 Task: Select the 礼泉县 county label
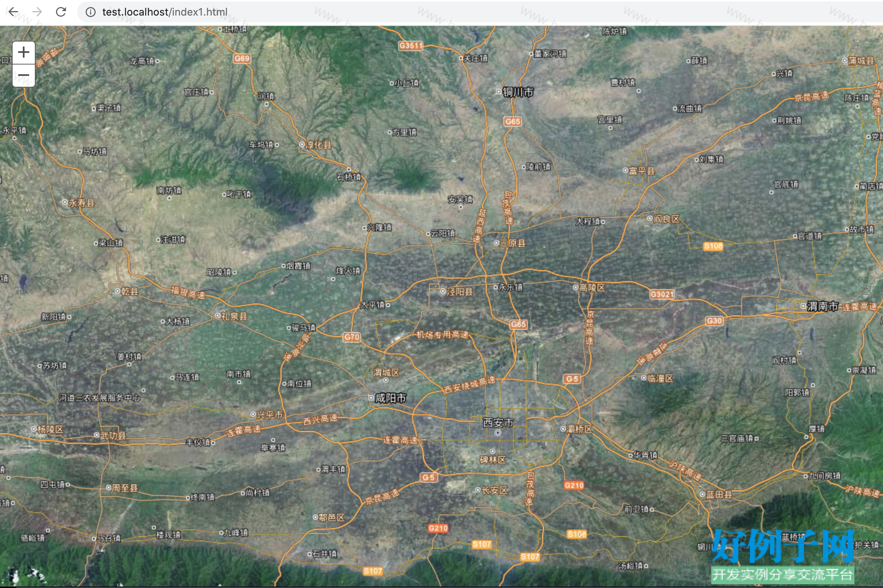coord(234,316)
